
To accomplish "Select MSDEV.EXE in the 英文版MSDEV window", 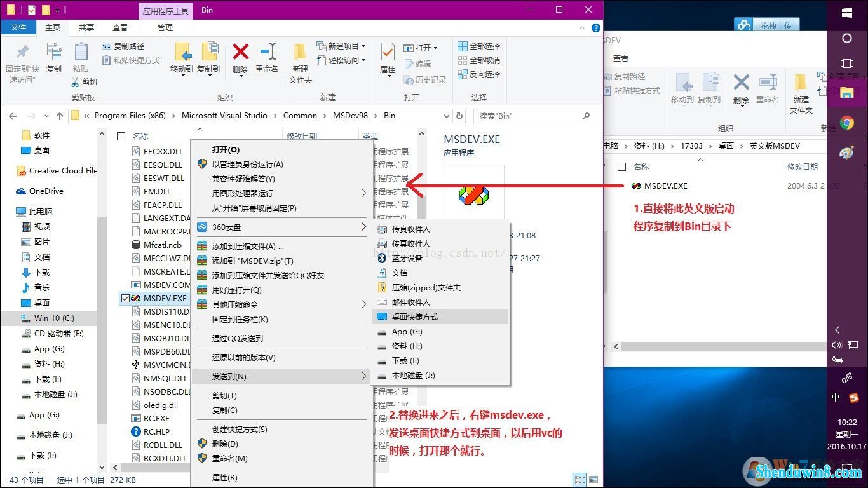I will pyautogui.click(x=665, y=186).
